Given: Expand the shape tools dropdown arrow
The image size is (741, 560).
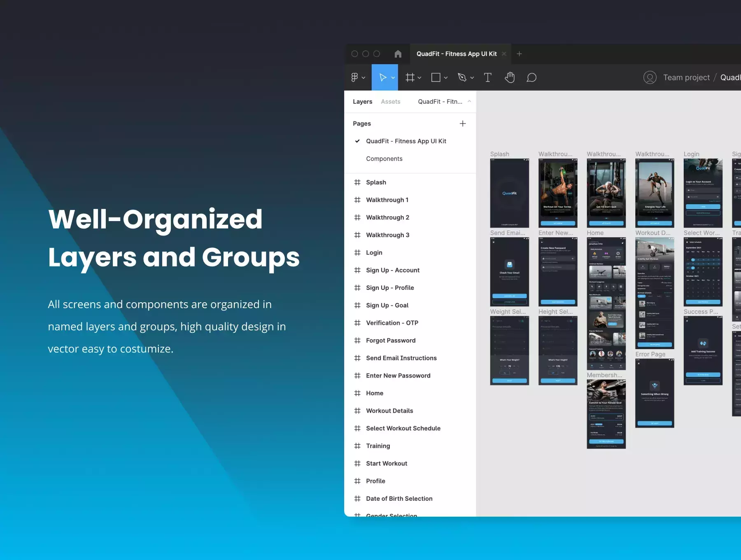Looking at the screenshot, I should pos(446,78).
